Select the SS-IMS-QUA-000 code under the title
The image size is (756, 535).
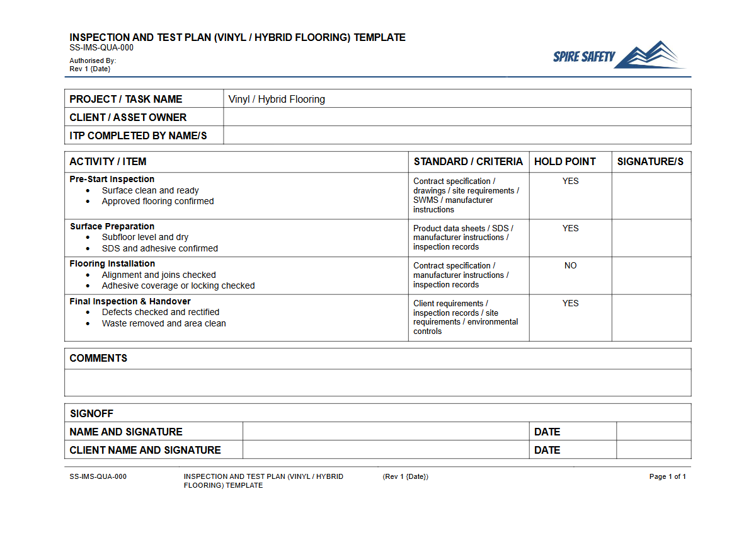101,48
